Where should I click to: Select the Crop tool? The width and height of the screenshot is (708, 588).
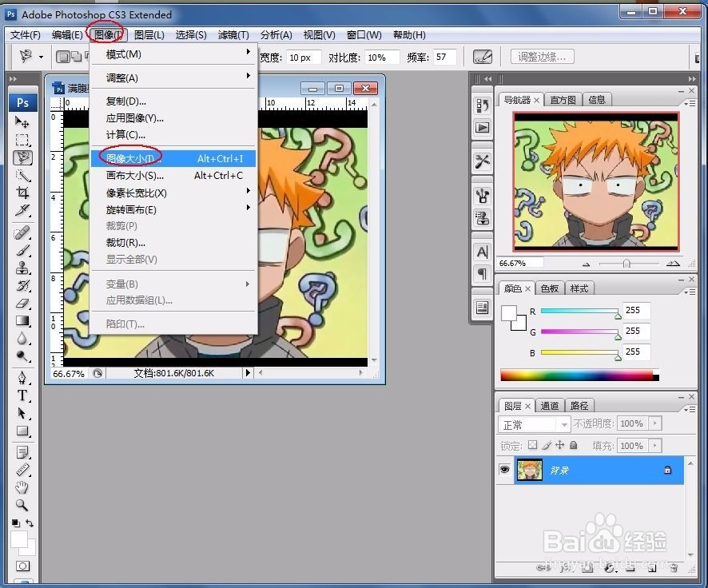pyautogui.click(x=22, y=193)
